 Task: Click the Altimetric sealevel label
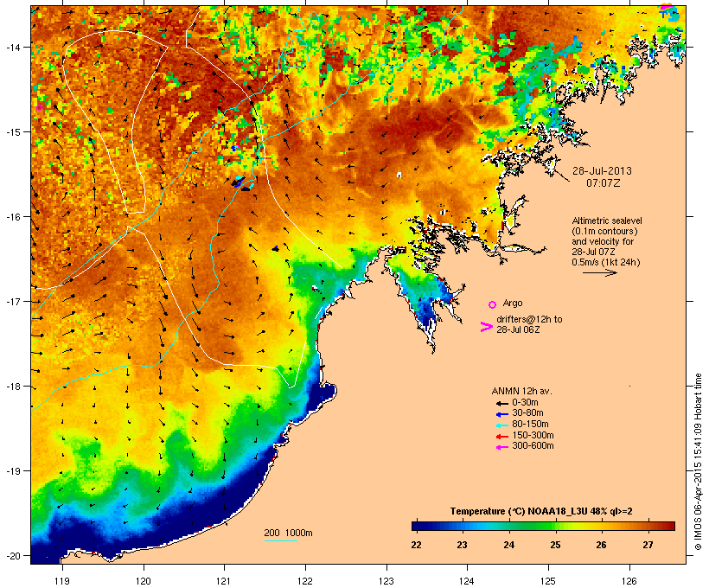607,220
